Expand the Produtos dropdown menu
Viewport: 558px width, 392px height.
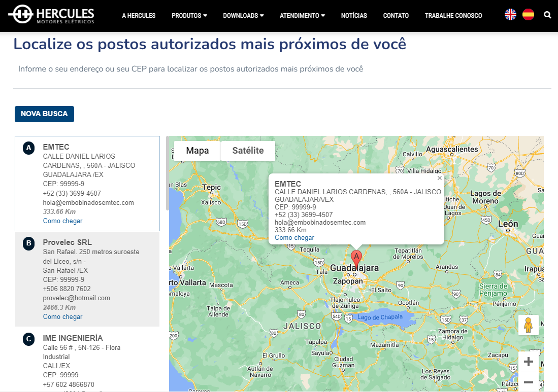tap(189, 16)
